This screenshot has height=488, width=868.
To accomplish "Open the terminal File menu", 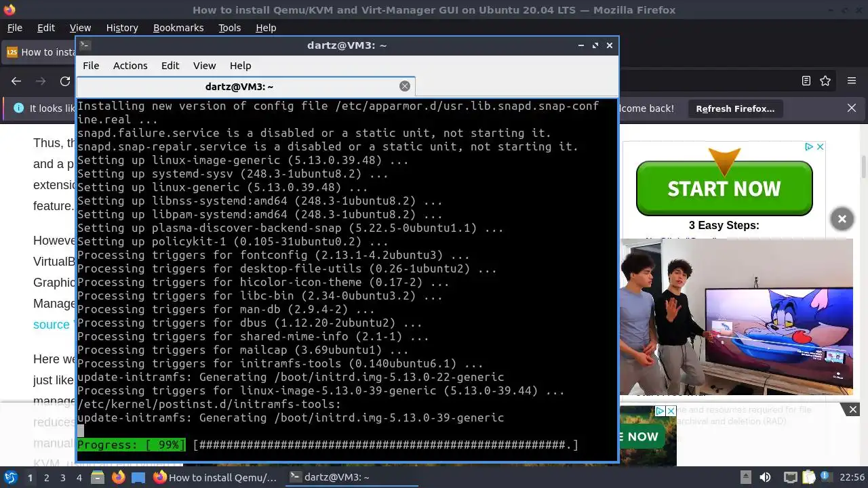I will coord(91,66).
